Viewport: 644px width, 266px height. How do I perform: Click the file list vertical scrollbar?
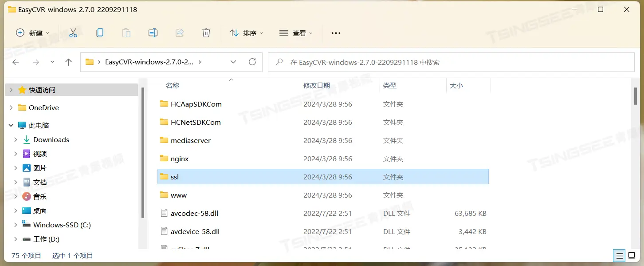(x=636, y=96)
